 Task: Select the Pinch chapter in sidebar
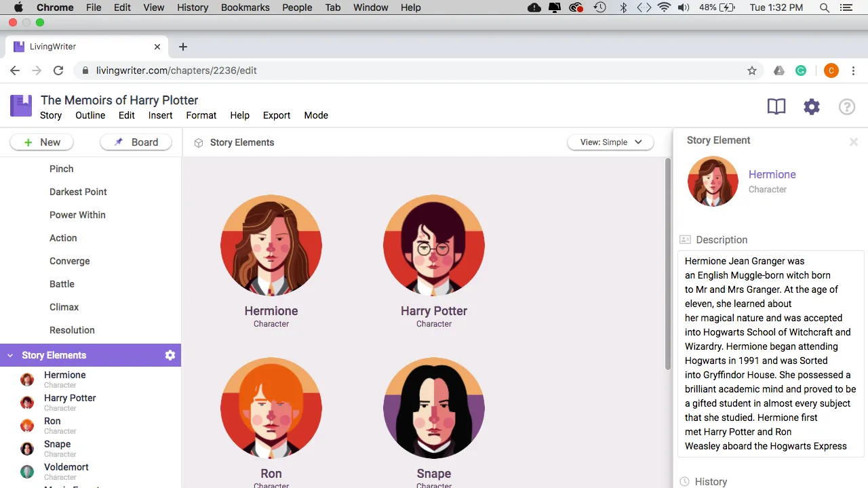point(62,169)
